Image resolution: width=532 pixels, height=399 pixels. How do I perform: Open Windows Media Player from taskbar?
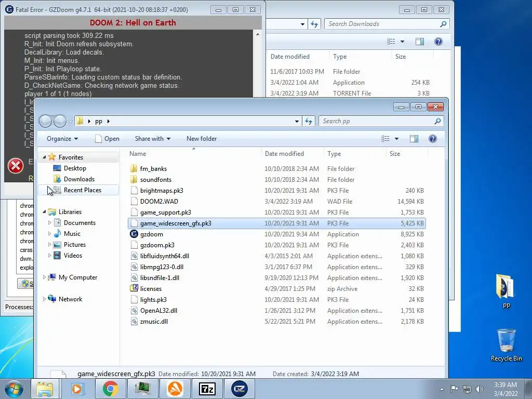78,389
